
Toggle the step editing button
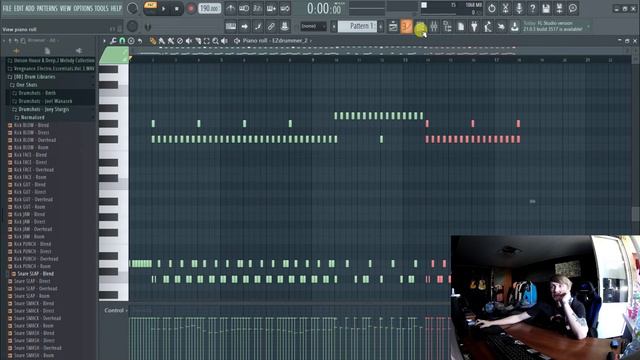[x=258, y=27]
